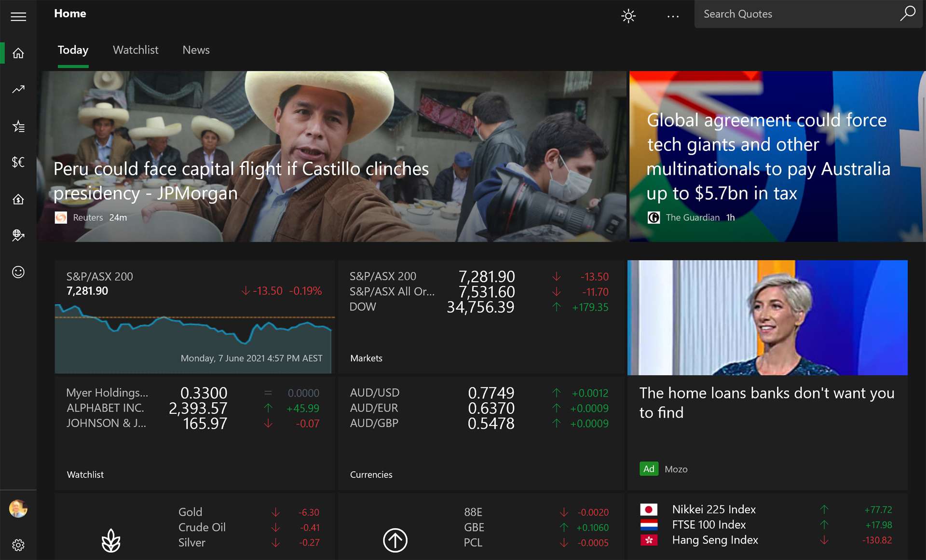
Task: Select the Hang Seng Index row
Action: pos(767,540)
